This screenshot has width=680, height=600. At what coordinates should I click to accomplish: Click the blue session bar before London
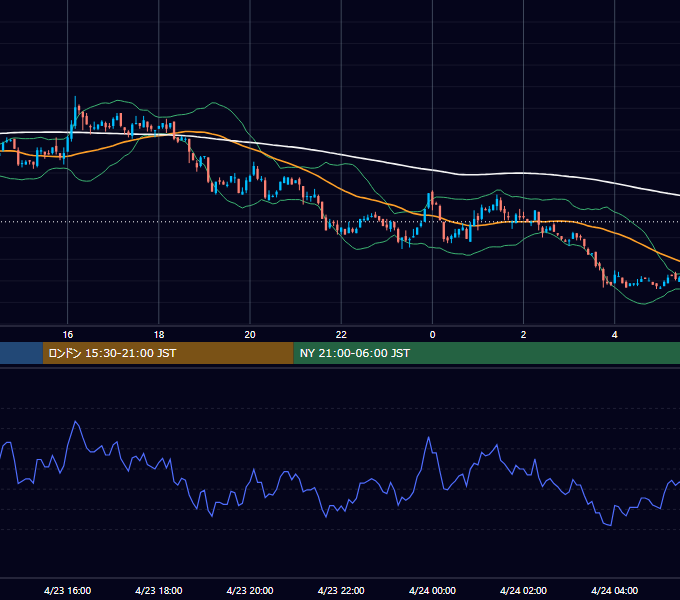click(x=21, y=353)
